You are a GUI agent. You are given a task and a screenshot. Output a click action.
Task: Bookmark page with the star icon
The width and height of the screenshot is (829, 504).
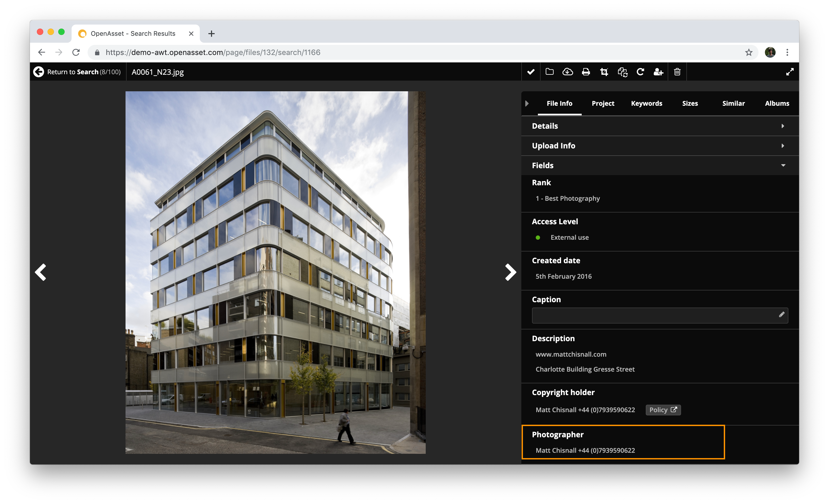click(x=748, y=52)
